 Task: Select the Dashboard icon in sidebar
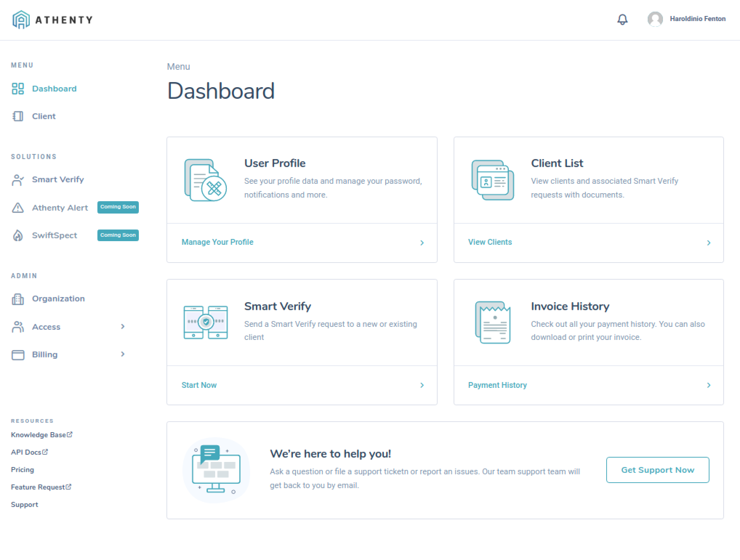[17, 88]
